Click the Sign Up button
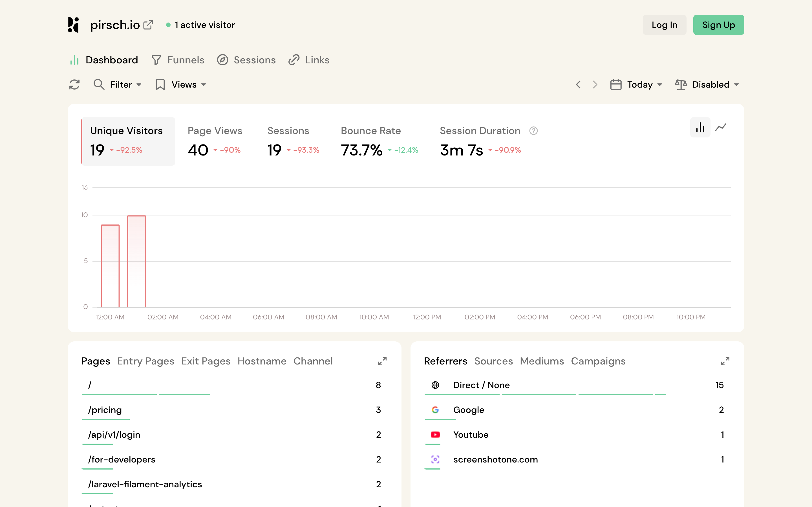 point(718,25)
